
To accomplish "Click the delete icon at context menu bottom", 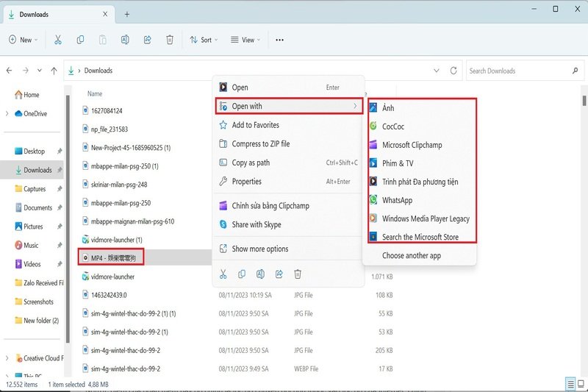I will click(298, 274).
